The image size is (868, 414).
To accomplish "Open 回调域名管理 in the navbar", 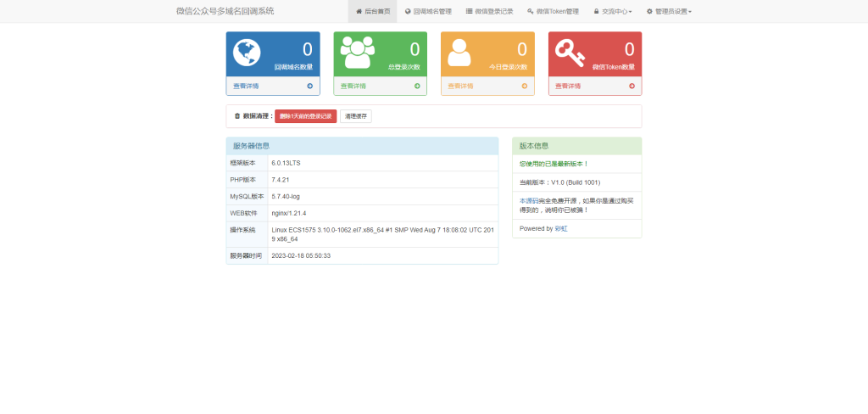I will 428,12.
